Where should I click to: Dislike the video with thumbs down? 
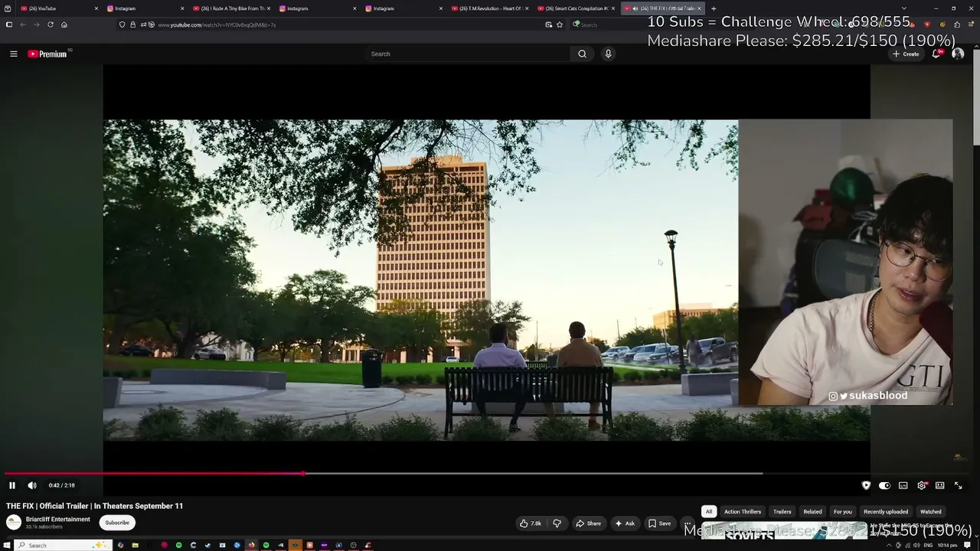[x=557, y=523]
